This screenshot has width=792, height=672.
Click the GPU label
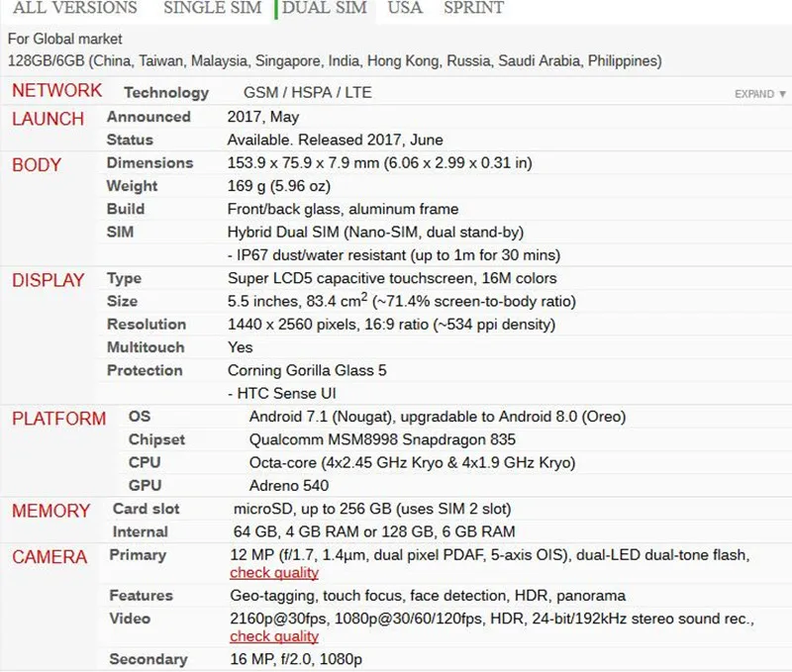[145, 486]
